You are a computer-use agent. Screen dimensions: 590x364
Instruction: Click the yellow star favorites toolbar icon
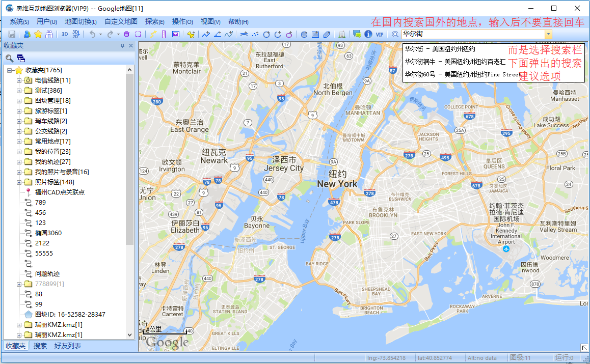[38, 34]
